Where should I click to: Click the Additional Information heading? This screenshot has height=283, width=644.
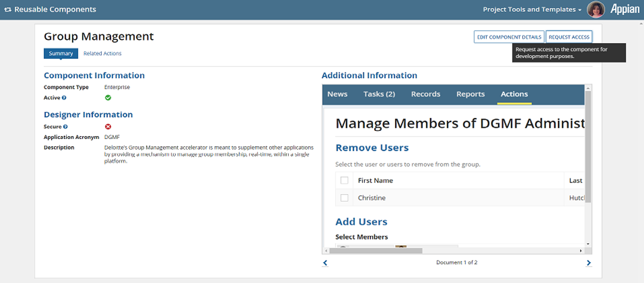pos(369,75)
